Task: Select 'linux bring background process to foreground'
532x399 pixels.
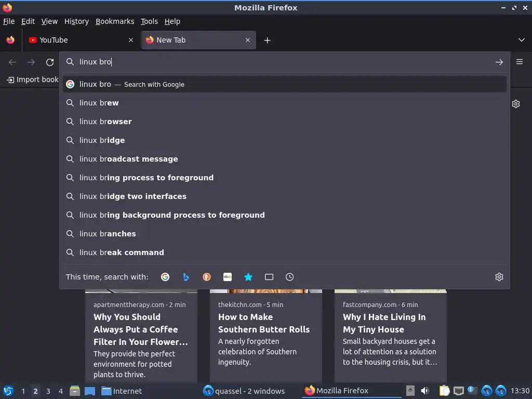Action: (x=285, y=215)
